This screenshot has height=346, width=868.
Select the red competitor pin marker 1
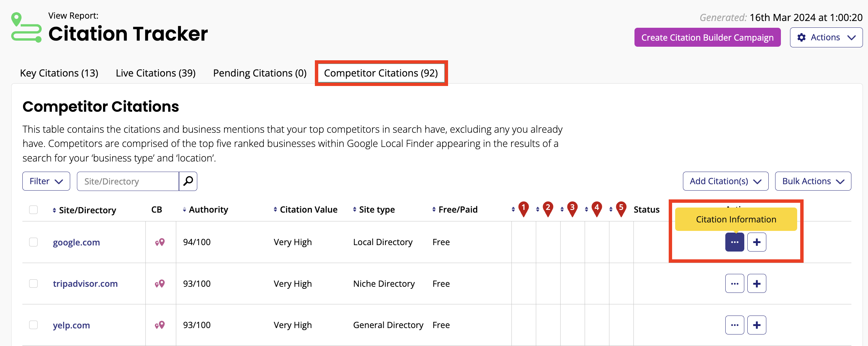(523, 209)
